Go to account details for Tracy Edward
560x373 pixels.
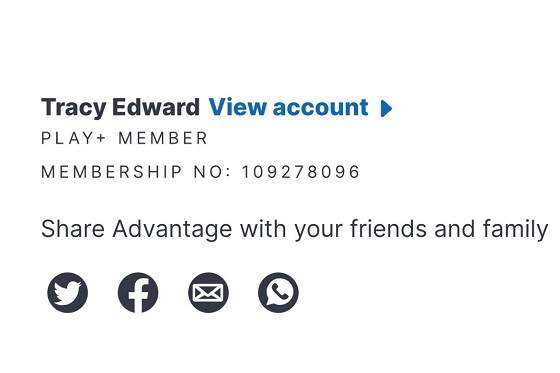(288, 107)
